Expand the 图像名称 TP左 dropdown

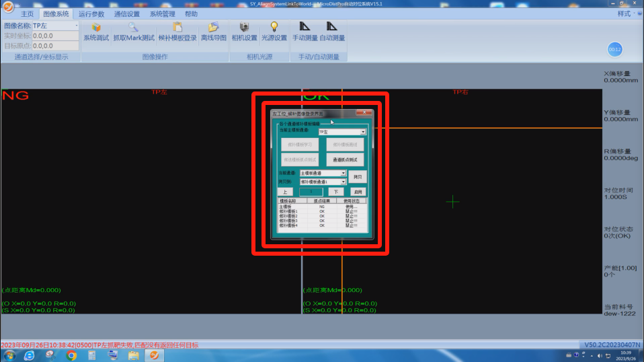click(x=77, y=26)
